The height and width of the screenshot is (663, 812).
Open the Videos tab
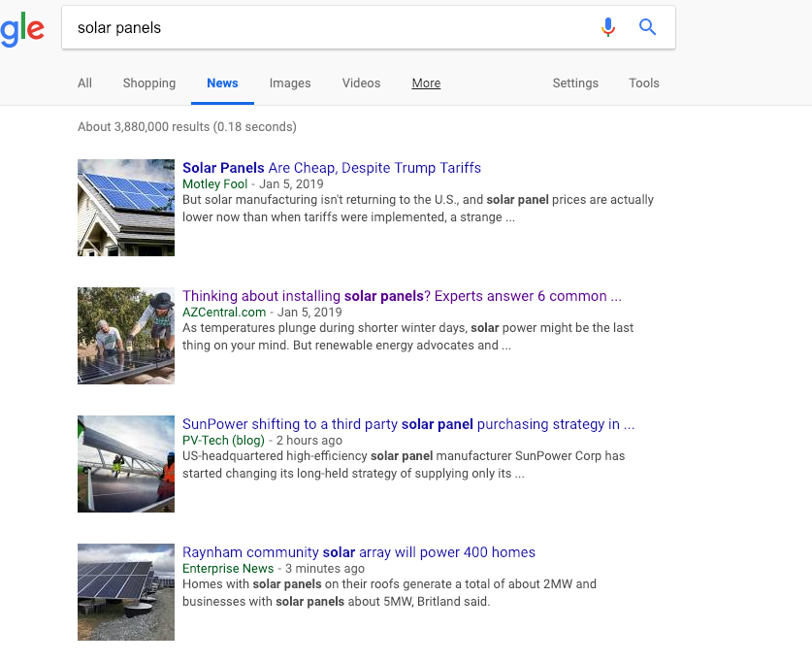pos(361,83)
